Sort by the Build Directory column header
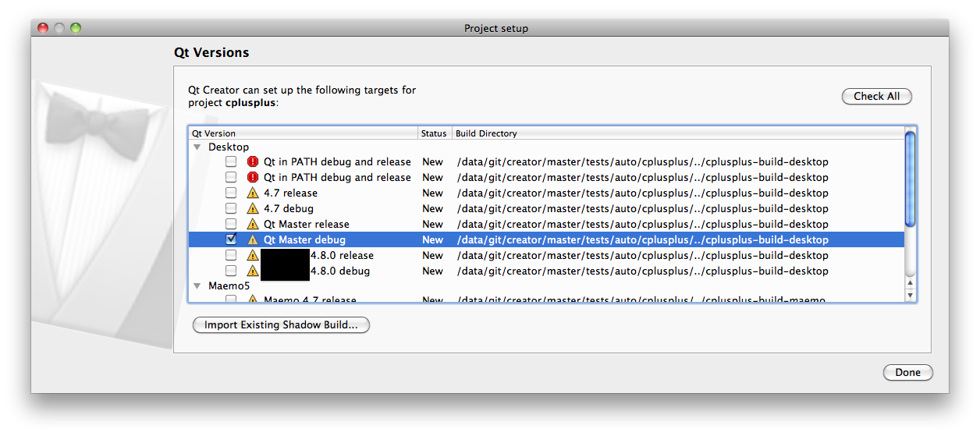 pos(677,133)
